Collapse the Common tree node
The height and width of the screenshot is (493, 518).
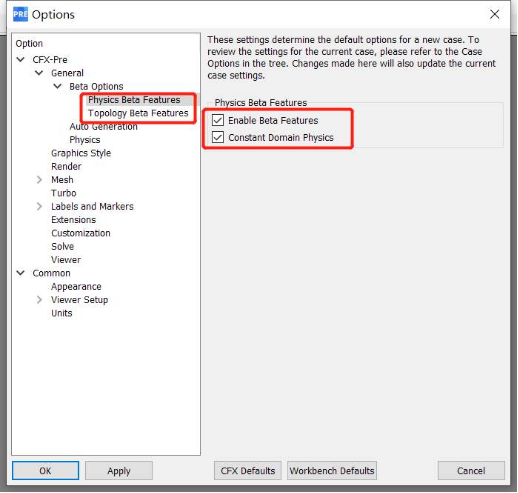click(21, 273)
